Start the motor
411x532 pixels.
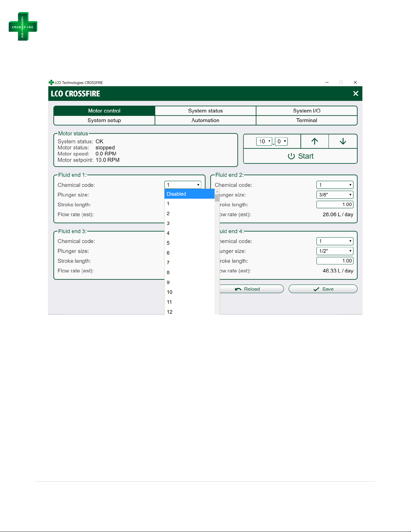300,156
